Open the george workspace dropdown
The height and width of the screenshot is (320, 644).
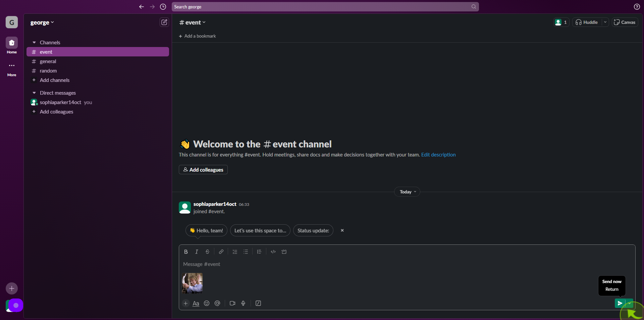42,22
